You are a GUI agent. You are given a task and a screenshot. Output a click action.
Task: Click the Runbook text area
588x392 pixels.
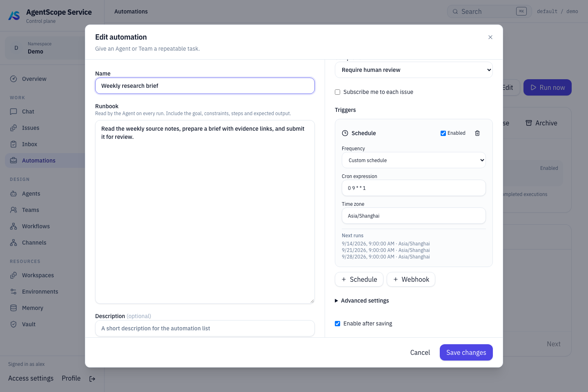coord(205,212)
